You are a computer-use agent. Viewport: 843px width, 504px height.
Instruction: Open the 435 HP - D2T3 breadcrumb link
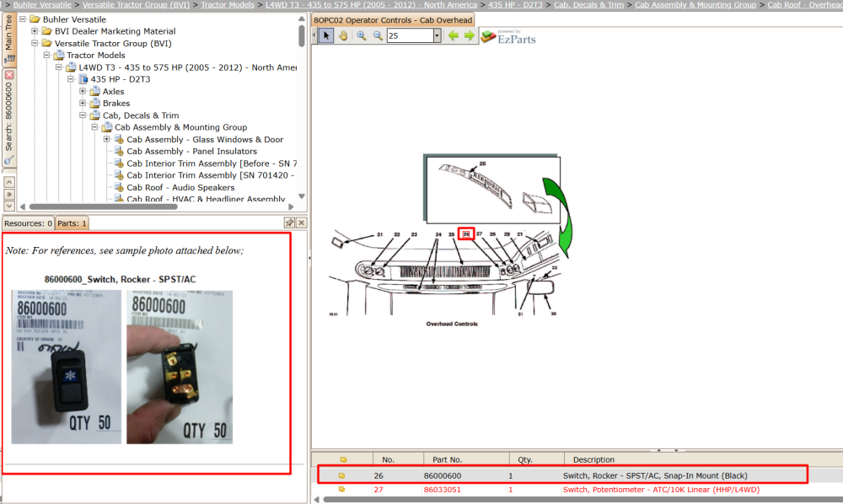coord(515,4)
